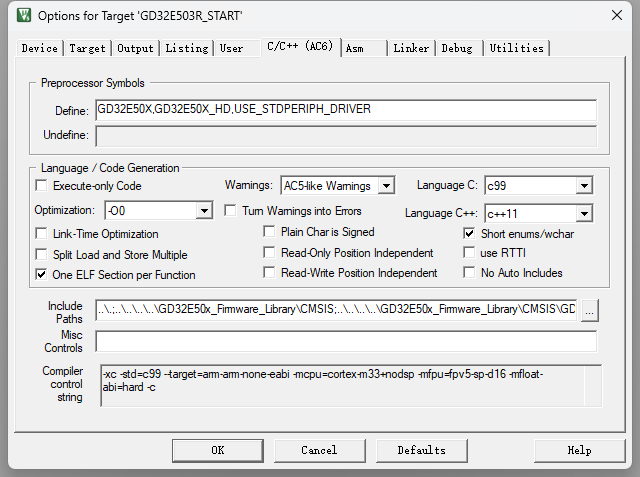Enable Execute-only Code checkbox

tap(41, 186)
